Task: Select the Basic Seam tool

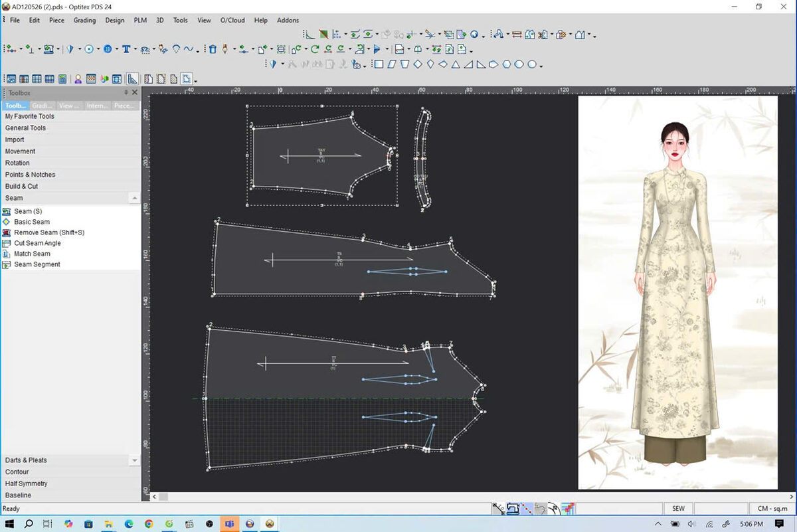Action: click(x=32, y=222)
